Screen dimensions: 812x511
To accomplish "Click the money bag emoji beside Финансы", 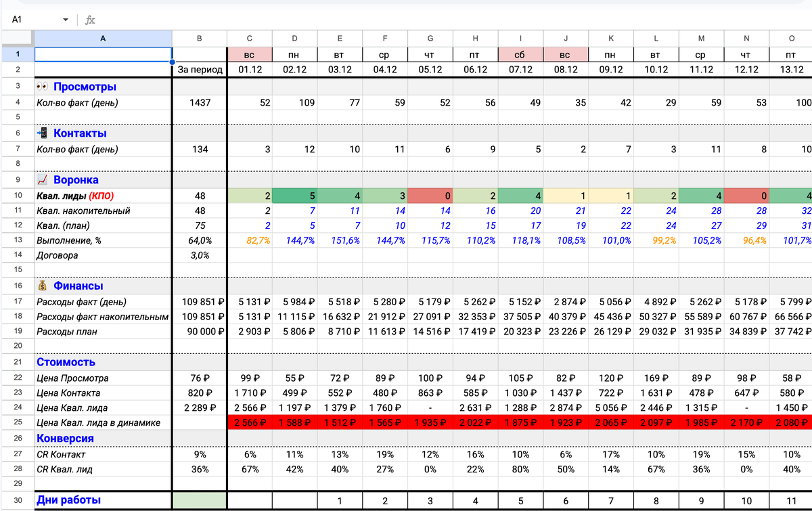I will click(x=42, y=286).
